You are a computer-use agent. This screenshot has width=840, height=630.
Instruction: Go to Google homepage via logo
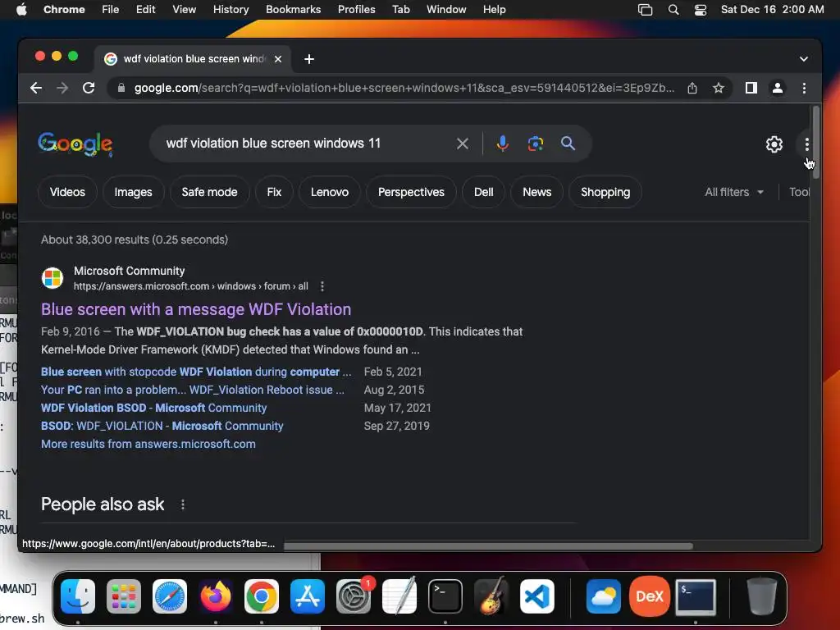pyautogui.click(x=75, y=144)
